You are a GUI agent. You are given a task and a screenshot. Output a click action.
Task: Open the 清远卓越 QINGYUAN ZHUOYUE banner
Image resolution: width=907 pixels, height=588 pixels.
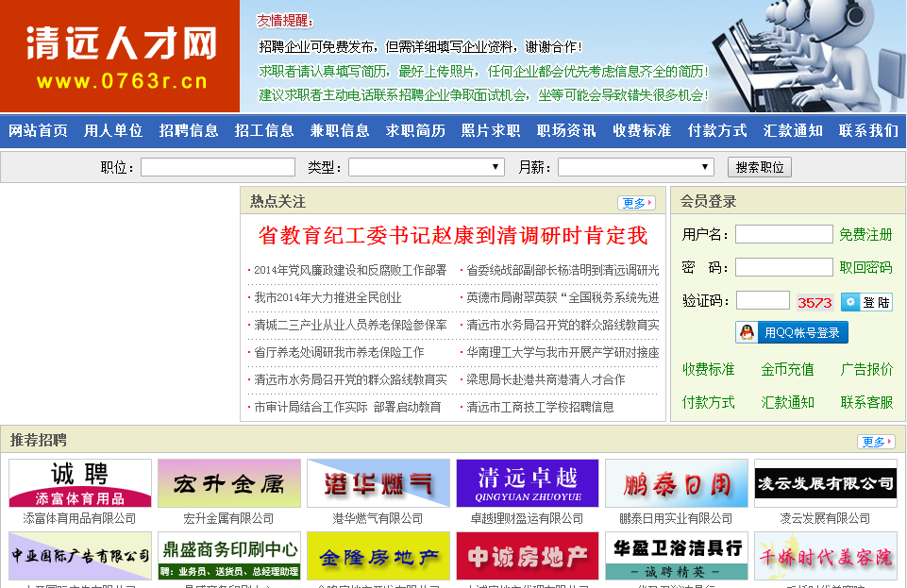pos(528,483)
